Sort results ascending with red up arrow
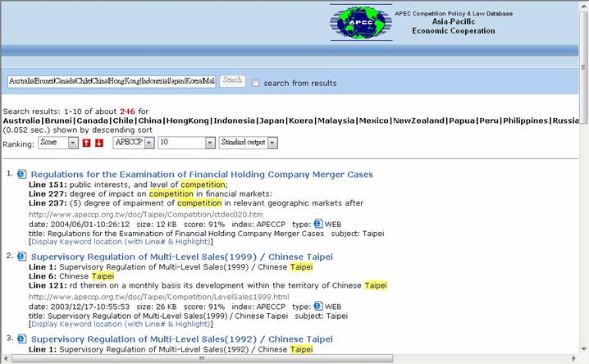This screenshot has height=364, width=589. click(x=86, y=143)
